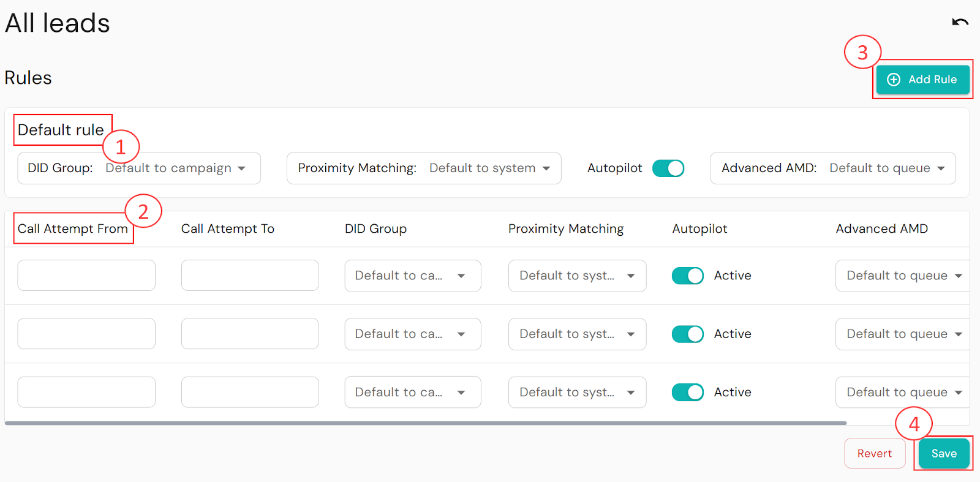Screen dimensions: 980x482
Task: Click the Proximity Matching column header
Action: click(566, 229)
